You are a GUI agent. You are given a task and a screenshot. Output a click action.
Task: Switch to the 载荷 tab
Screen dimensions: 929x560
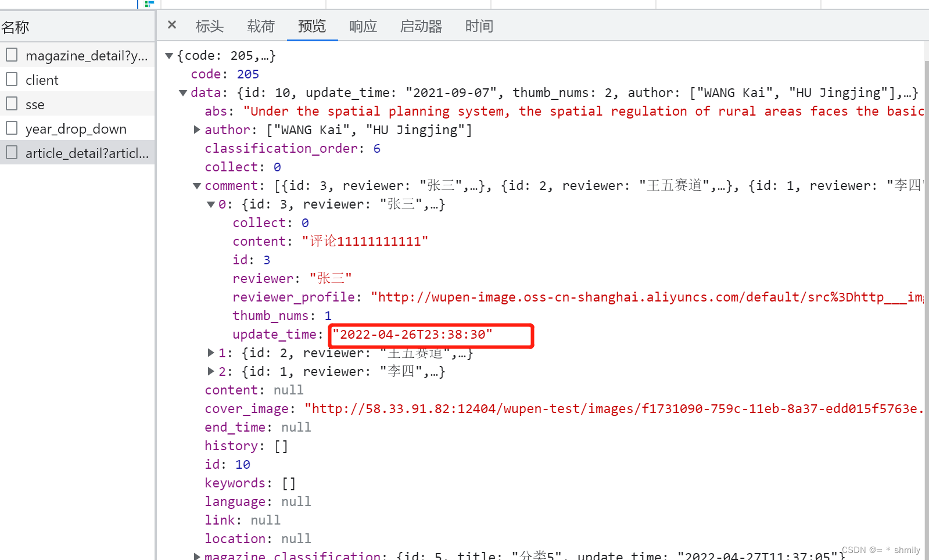click(x=261, y=26)
